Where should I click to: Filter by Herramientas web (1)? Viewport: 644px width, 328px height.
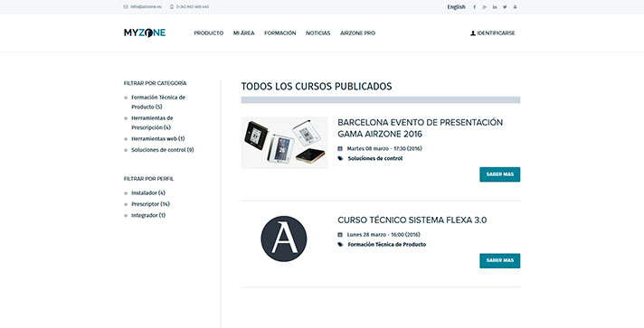(x=157, y=139)
